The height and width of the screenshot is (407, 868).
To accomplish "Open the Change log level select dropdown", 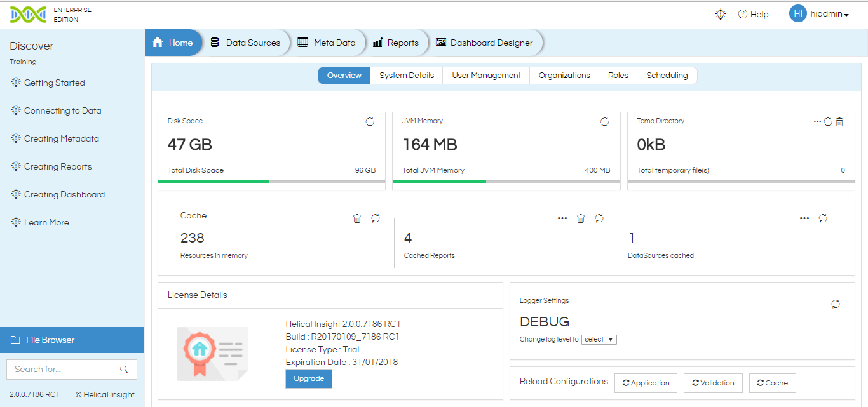I will pyautogui.click(x=599, y=340).
